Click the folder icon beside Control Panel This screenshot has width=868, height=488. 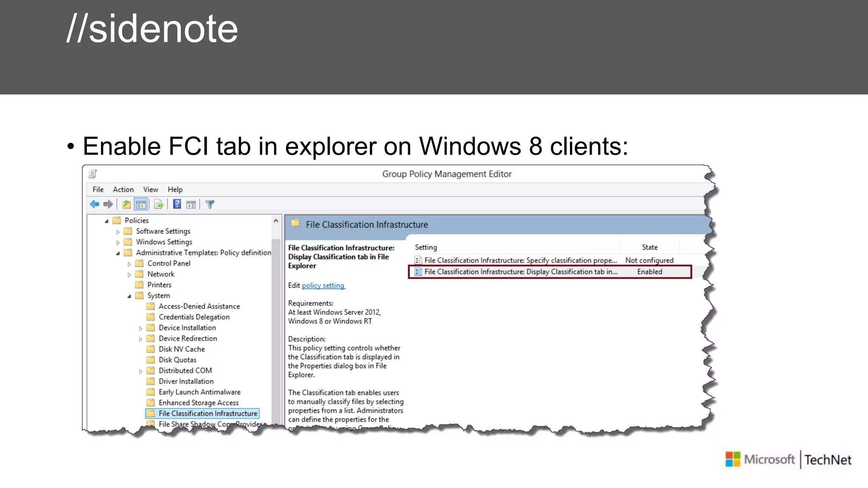(x=139, y=263)
